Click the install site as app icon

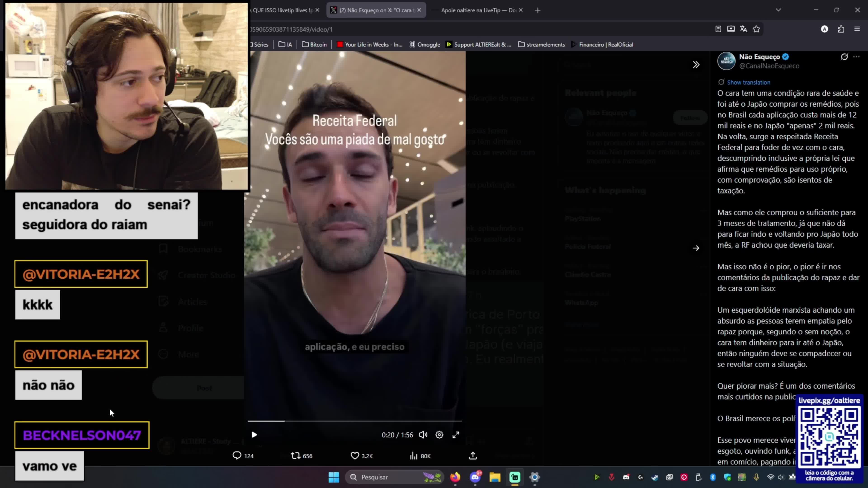pyautogui.click(x=731, y=29)
